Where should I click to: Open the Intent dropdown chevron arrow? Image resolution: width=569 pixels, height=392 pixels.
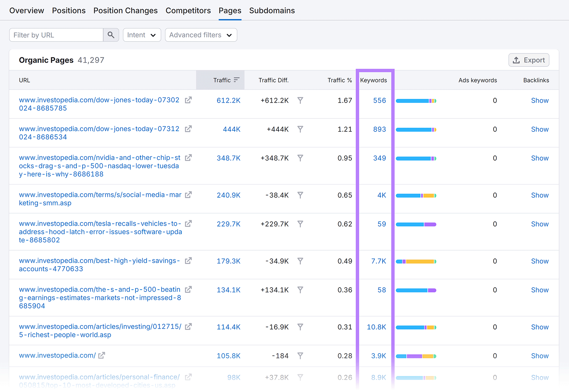153,35
